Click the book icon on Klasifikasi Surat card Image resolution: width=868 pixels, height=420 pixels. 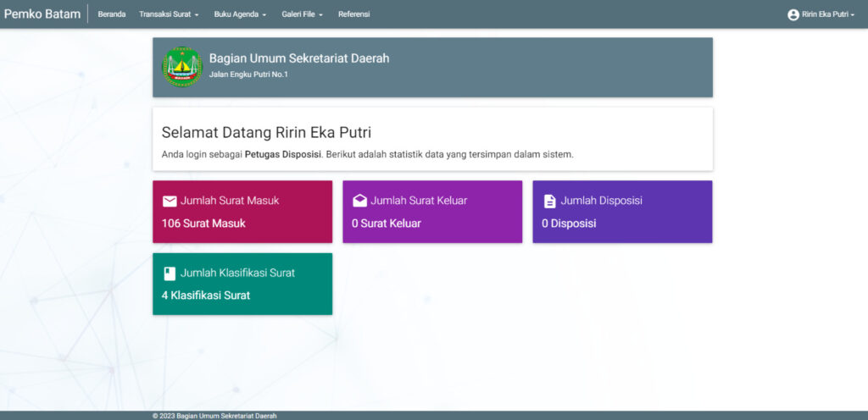pos(170,274)
